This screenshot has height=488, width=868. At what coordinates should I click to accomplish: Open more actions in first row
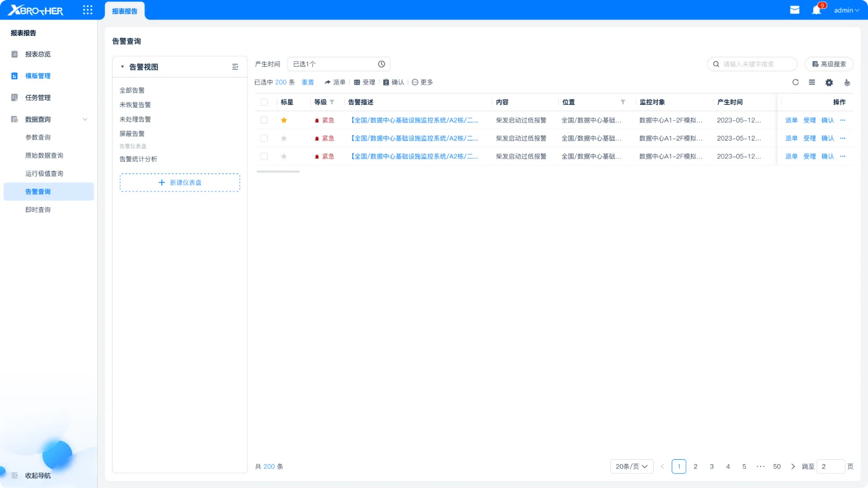click(843, 121)
